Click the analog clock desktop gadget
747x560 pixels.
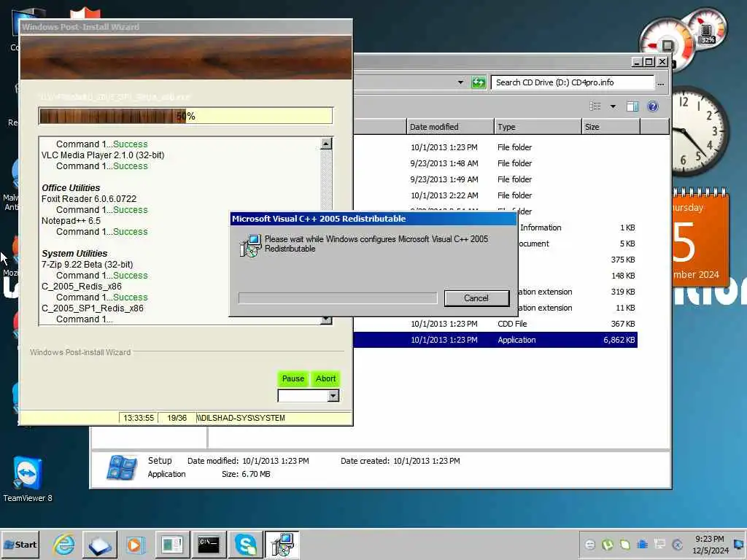click(x=700, y=130)
